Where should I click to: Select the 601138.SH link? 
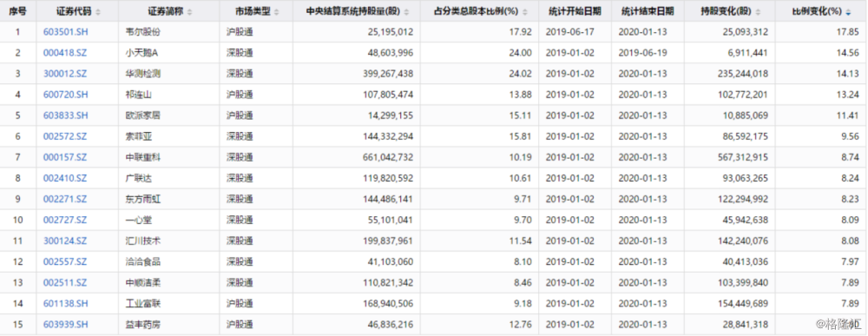[x=66, y=303]
